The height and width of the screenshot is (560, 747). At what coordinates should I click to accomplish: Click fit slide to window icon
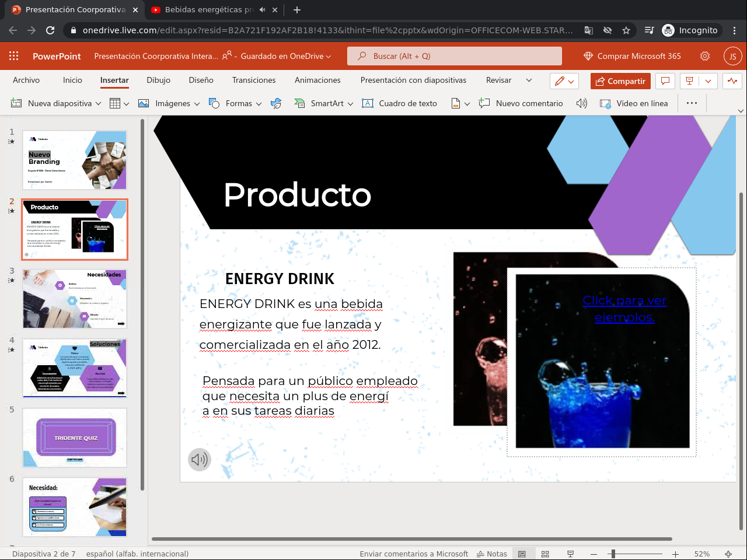[x=728, y=554]
